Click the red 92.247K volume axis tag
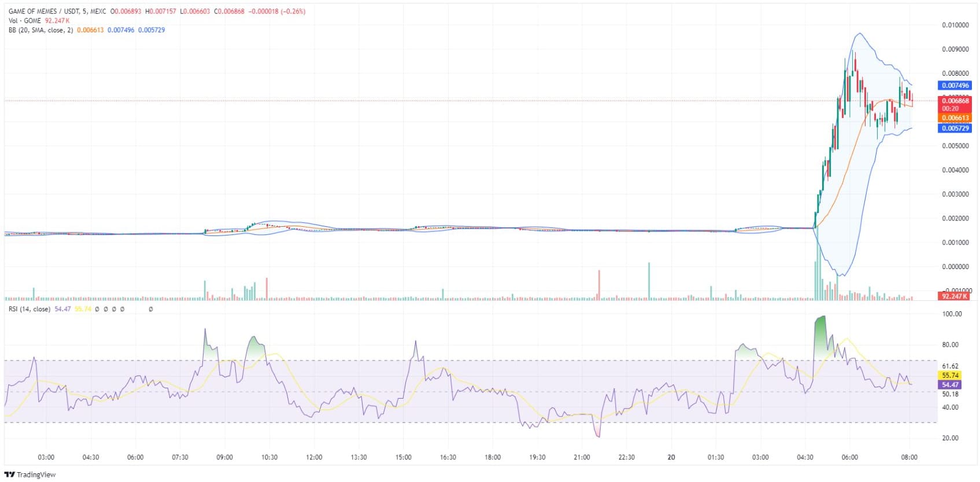980x482 pixels. click(953, 296)
